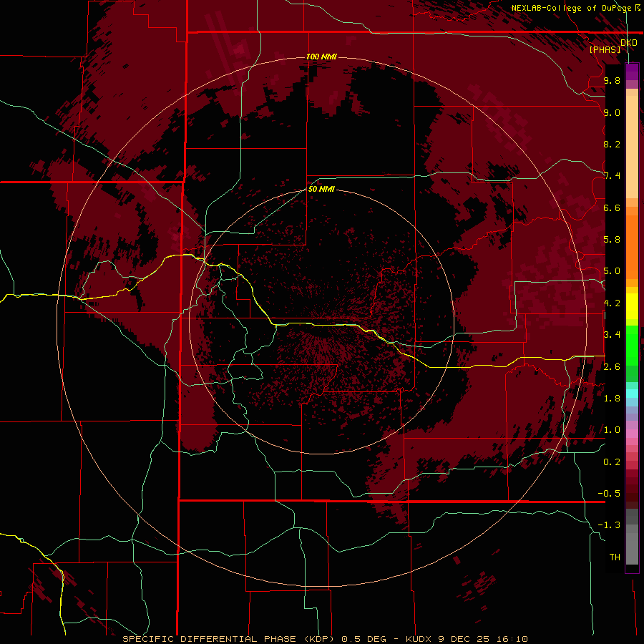644x644 pixels.
Task: Pick the bright green segment of color bar
Action: 632,345
